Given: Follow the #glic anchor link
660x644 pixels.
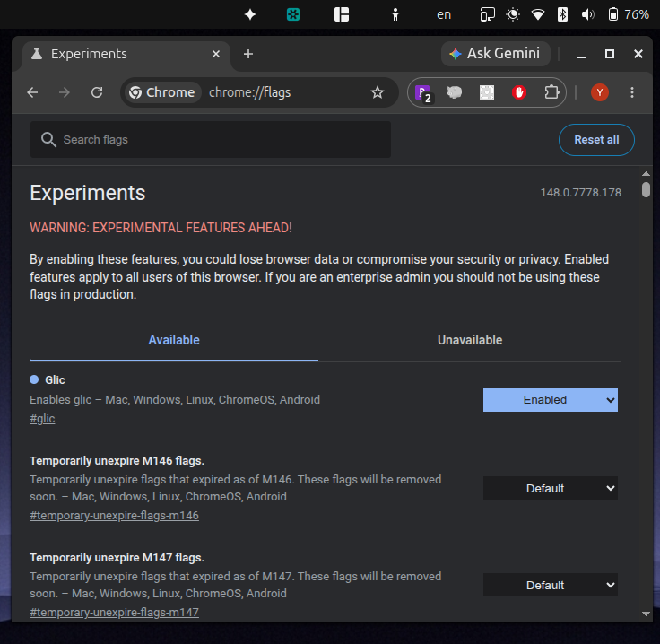Looking at the screenshot, I should [x=42, y=419].
